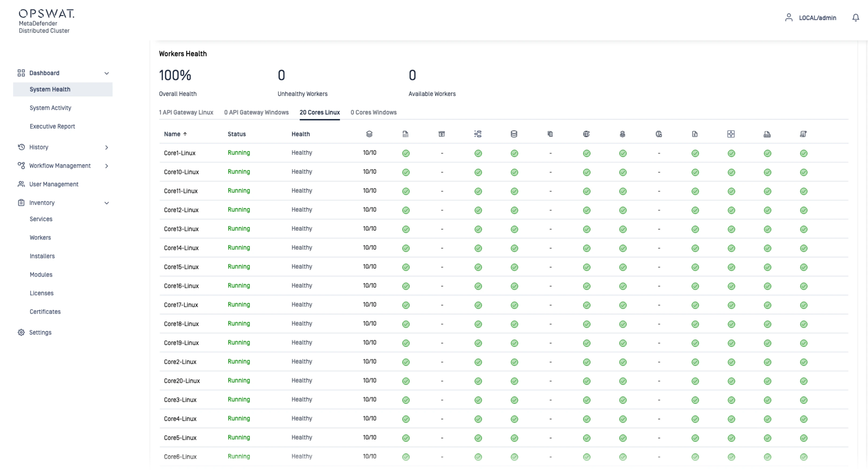
Task: Click the database cylinder column header icon
Action: point(514,134)
